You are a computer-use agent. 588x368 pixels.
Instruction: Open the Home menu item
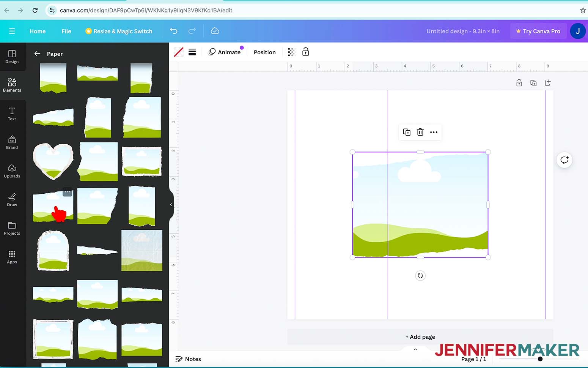38,31
